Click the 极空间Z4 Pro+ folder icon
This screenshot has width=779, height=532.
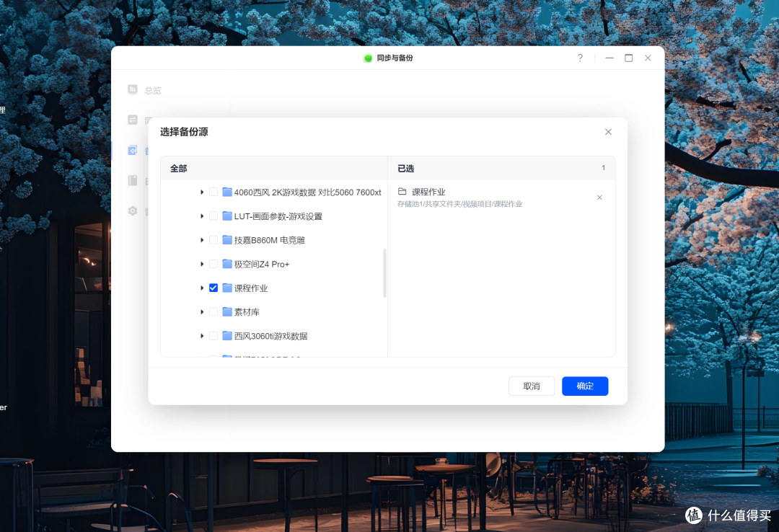point(227,264)
